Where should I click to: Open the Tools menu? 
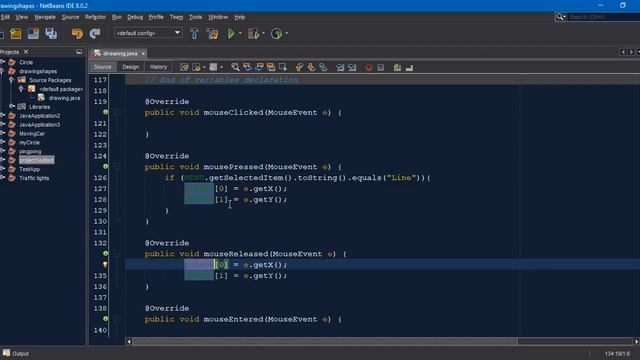(x=196, y=17)
